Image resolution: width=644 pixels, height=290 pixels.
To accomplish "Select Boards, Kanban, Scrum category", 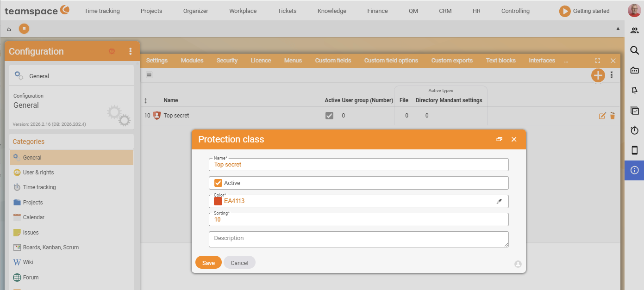I will (71, 247).
